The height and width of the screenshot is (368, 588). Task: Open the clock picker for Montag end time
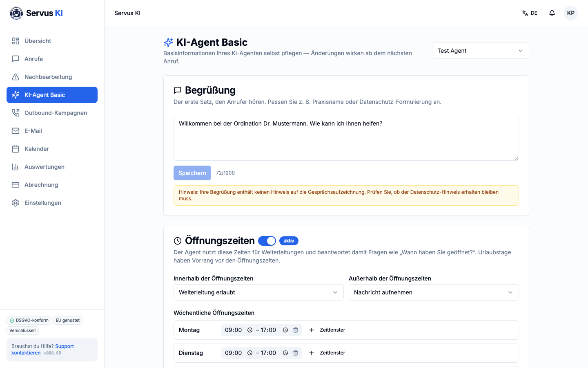click(x=285, y=330)
